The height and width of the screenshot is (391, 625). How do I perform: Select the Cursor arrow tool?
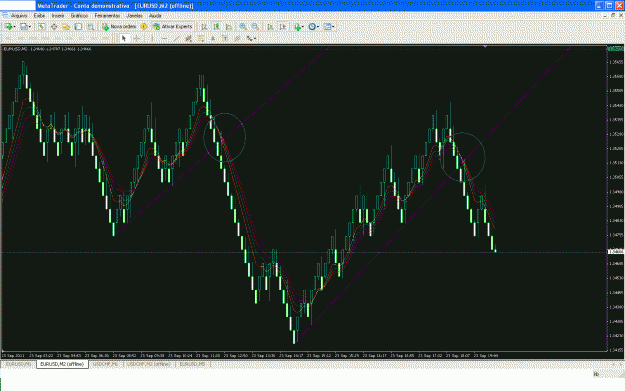point(124,38)
